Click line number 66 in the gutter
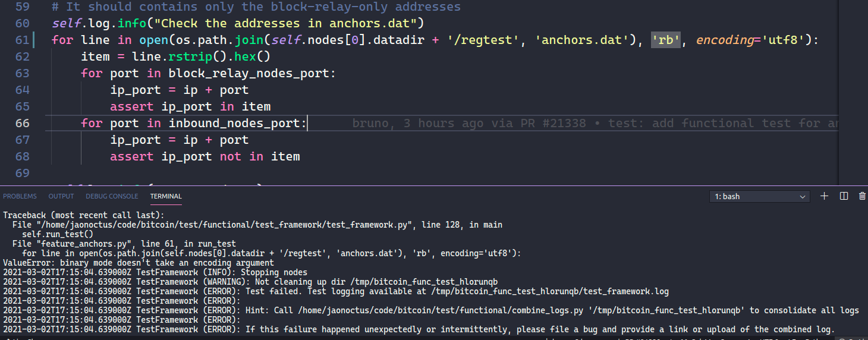This screenshot has height=340, width=868. point(22,124)
